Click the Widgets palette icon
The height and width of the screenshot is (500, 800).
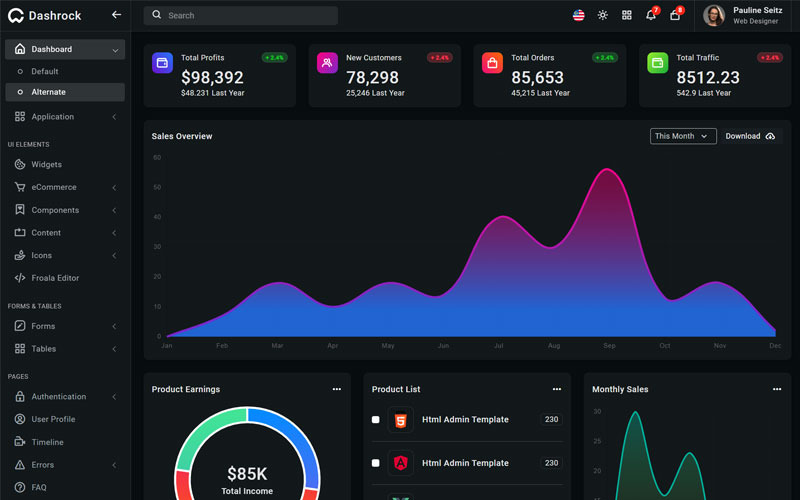tap(20, 164)
